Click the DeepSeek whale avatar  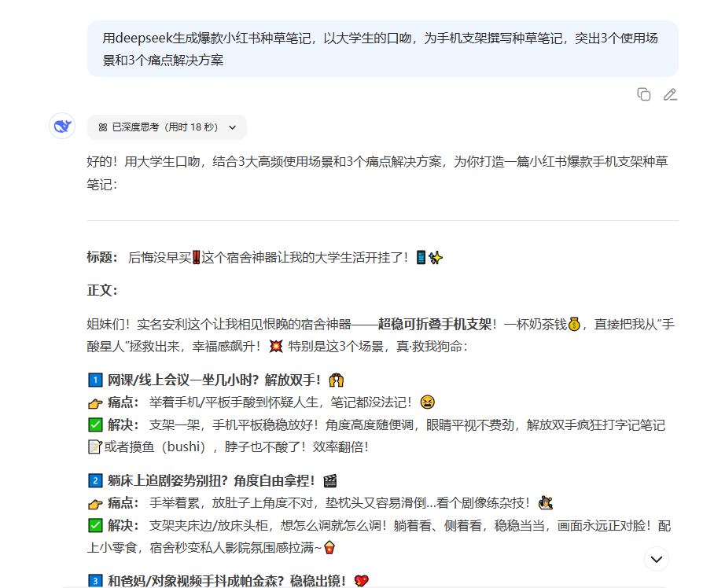click(x=62, y=127)
